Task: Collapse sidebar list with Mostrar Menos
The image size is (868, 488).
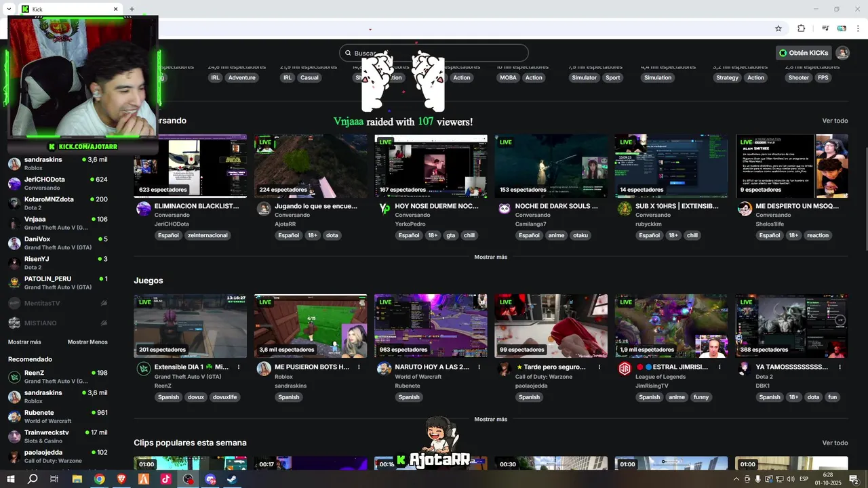Action: click(87, 342)
